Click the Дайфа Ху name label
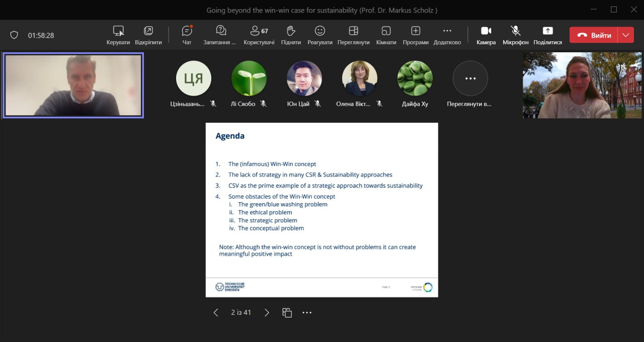This screenshot has width=644, height=342. [x=415, y=104]
